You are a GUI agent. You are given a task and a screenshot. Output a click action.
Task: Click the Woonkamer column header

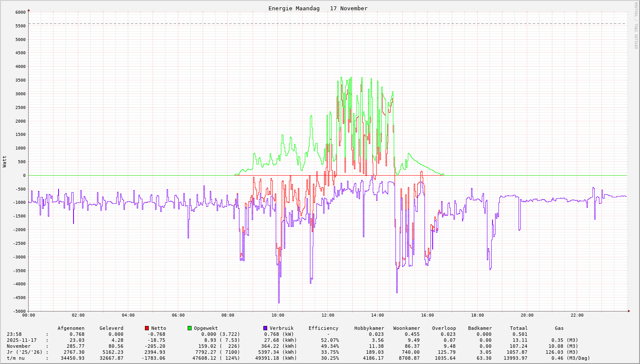(x=406, y=328)
